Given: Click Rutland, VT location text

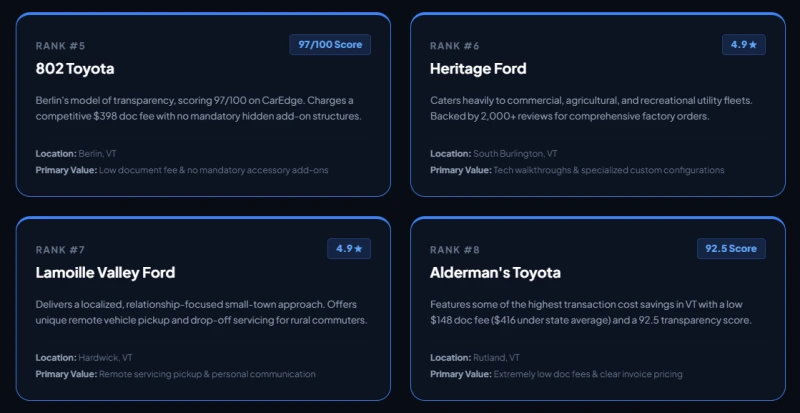Looking at the screenshot, I should click(x=496, y=358).
